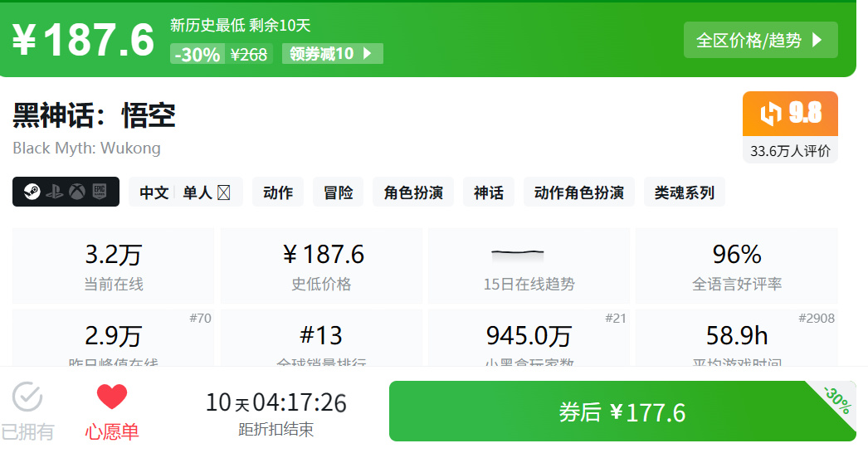Click the 58.9h average playtime card
The height and width of the screenshot is (453, 868).
tap(737, 338)
